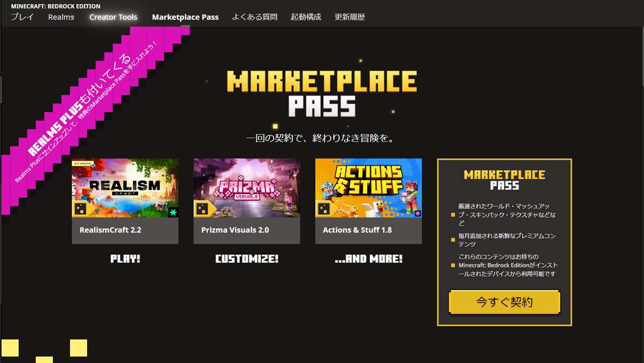
Task: Click the Actions & Stuff 1.8 title label
Action: pos(357,230)
